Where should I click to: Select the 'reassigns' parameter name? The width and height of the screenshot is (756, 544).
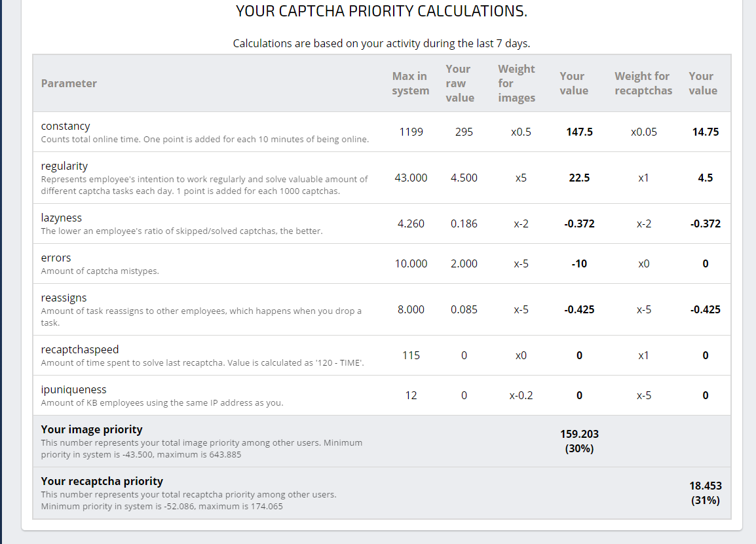click(64, 298)
